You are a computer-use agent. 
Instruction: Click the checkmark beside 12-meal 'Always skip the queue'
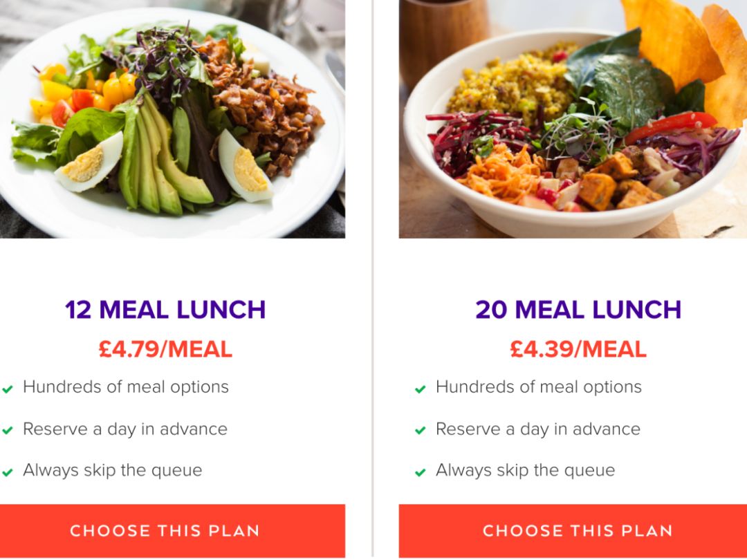pos(7,473)
